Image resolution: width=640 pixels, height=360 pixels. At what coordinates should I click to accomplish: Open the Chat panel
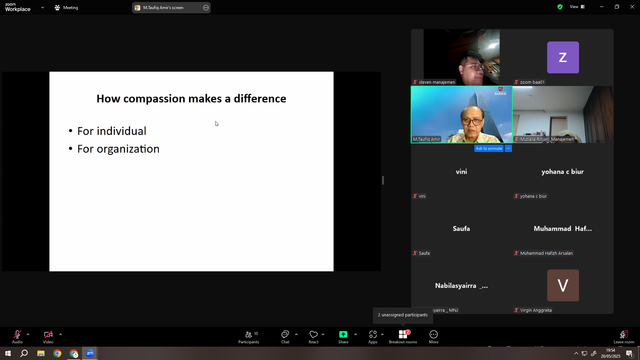tap(285, 337)
